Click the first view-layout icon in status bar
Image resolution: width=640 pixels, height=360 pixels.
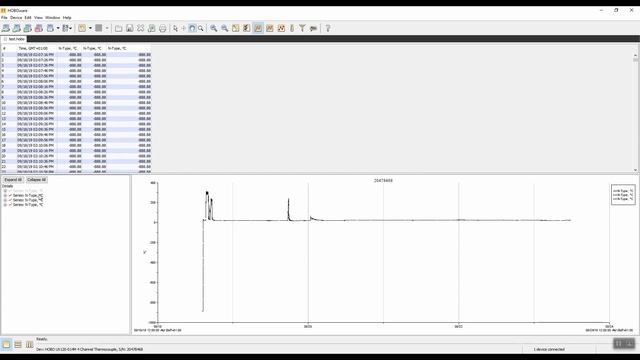click(x=6, y=344)
